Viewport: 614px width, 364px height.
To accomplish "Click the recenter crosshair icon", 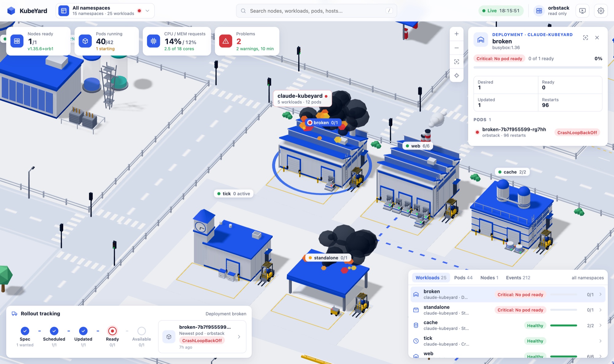I will click(457, 75).
